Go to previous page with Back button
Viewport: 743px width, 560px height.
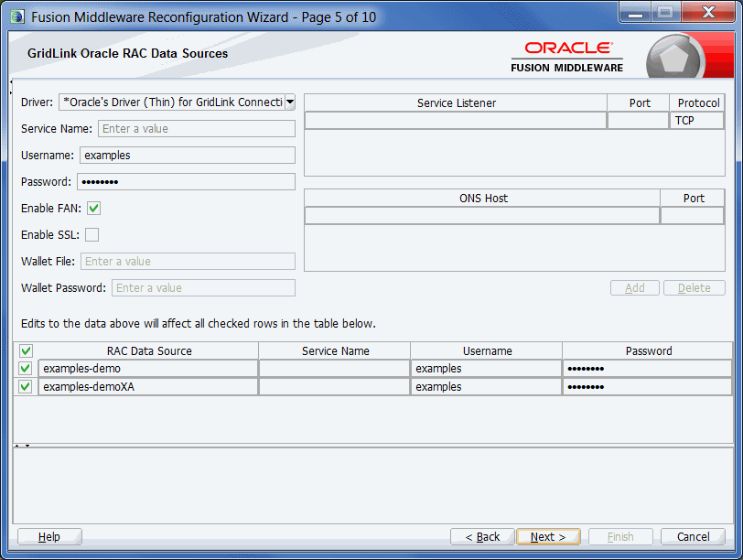[482, 537]
